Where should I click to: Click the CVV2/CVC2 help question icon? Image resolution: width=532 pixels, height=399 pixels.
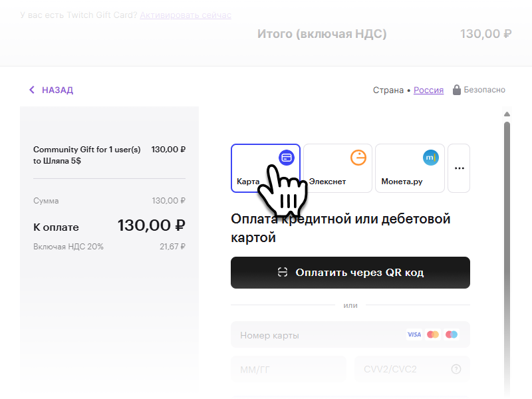[456, 369]
